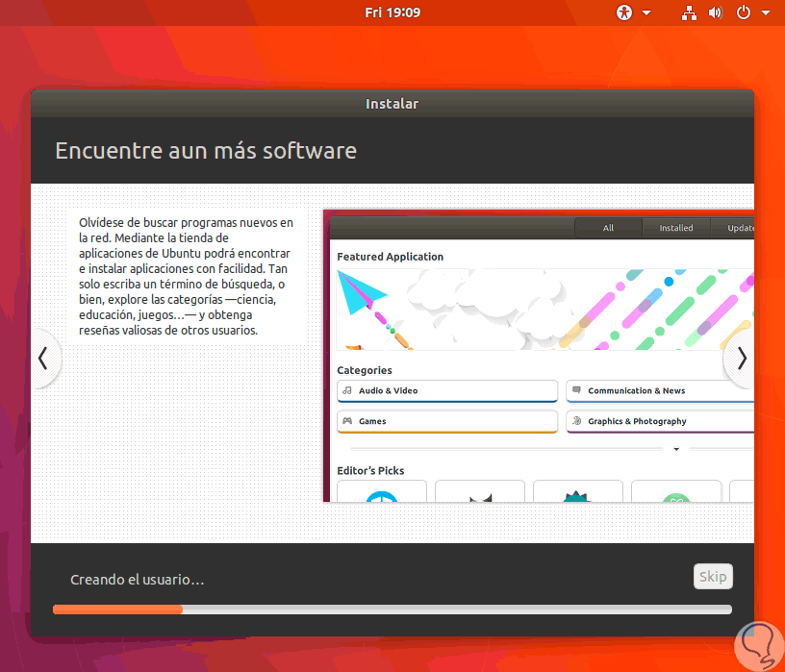785x672 pixels.
Task: Click the Graphics & Photography icon
Action: (576, 421)
